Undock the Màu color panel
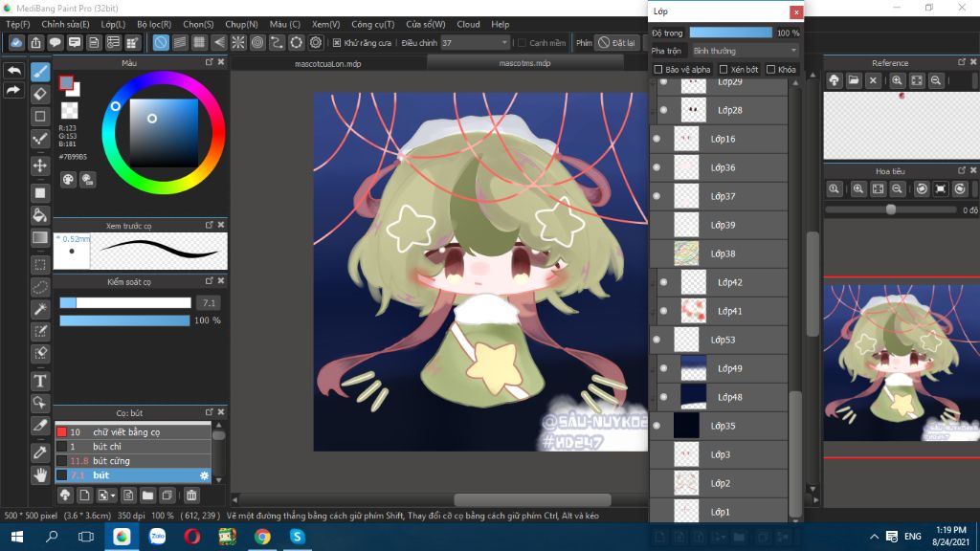The height and width of the screenshot is (551, 980). tap(210, 62)
